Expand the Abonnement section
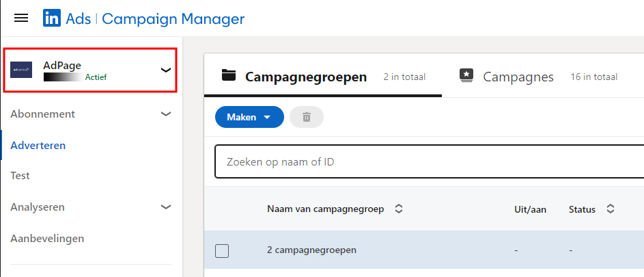 click(x=165, y=114)
